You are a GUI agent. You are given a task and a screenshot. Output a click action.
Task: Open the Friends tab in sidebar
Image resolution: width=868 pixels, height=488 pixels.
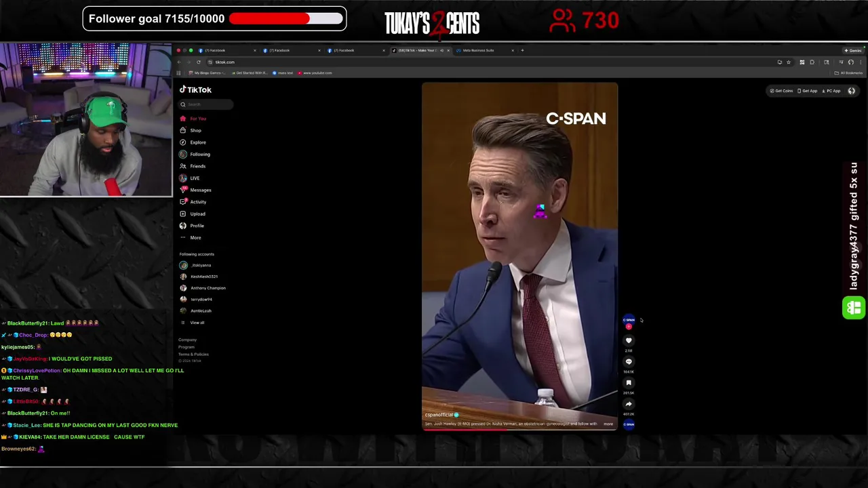pyautogui.click(x=193, y=166)
